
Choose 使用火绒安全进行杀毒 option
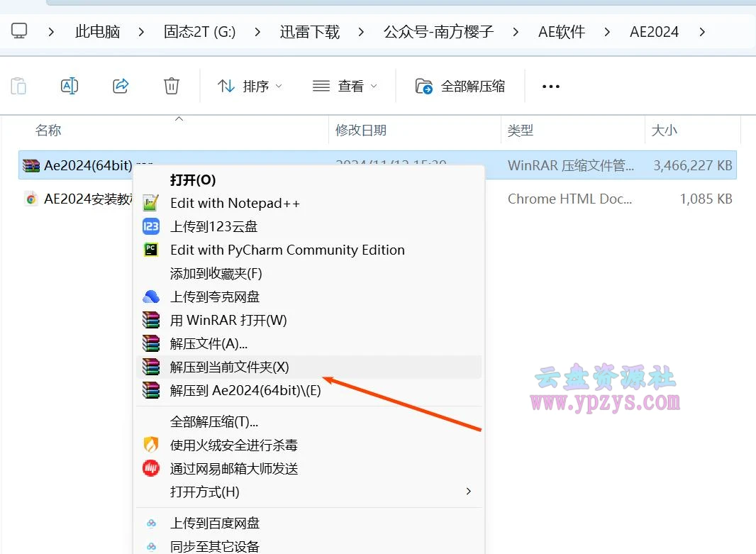(x=234, y=445)
